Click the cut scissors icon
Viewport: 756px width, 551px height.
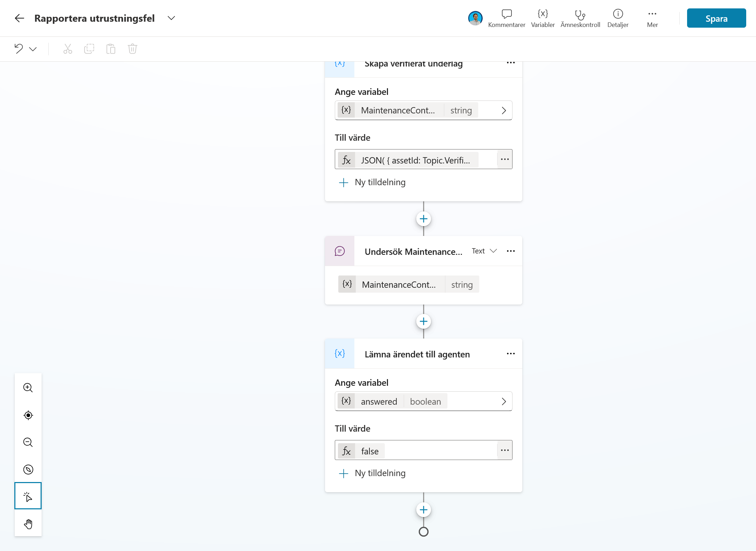68,49
